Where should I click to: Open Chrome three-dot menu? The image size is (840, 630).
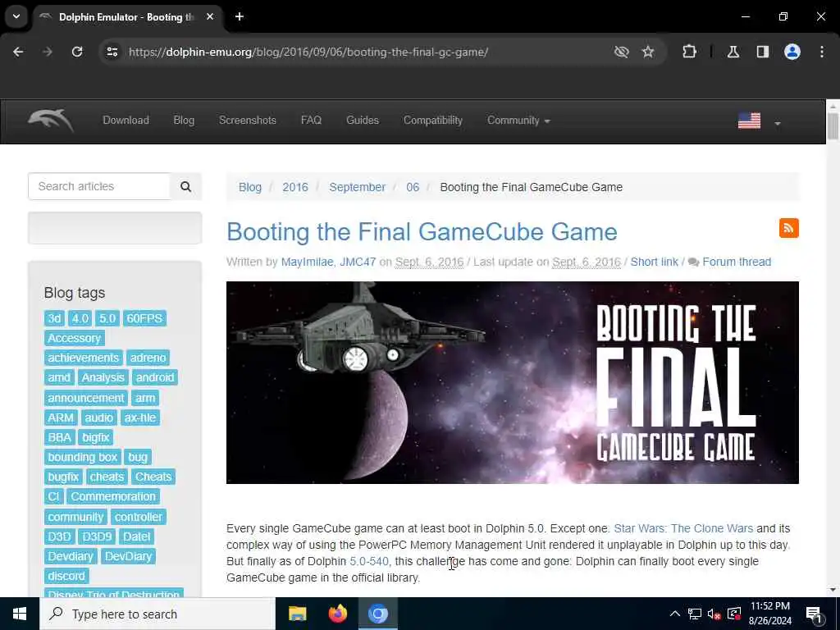pyautogui.click(x=822, y=52)
